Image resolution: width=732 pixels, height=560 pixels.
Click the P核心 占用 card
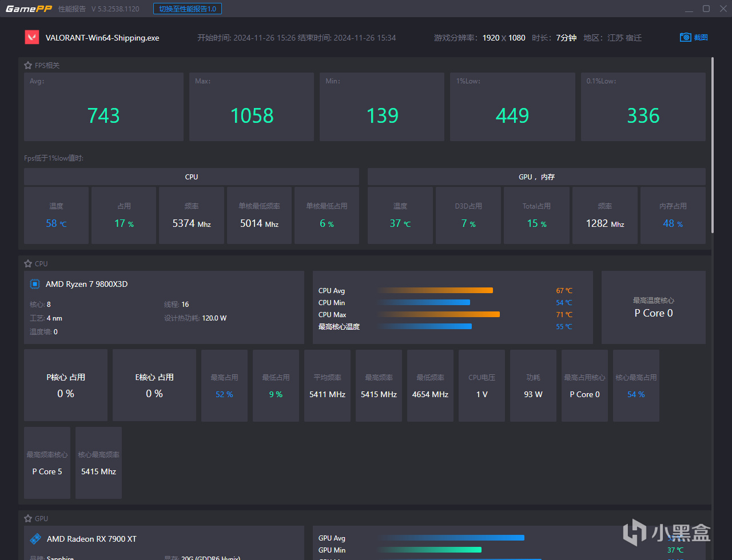(66, 385)
